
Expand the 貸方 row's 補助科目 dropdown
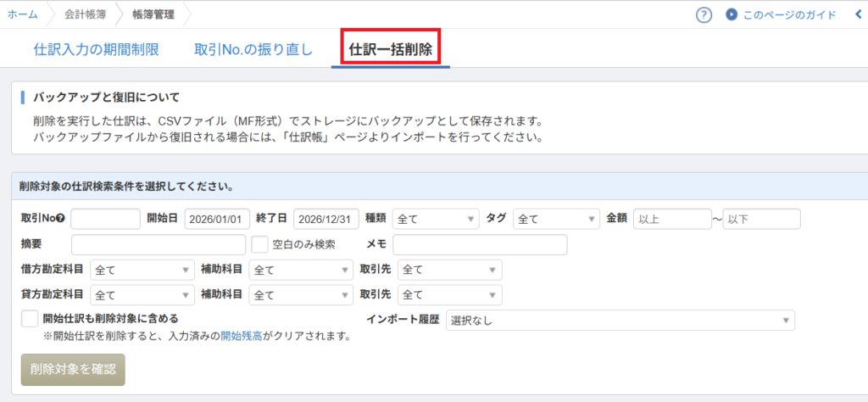[x=301, y=295]
